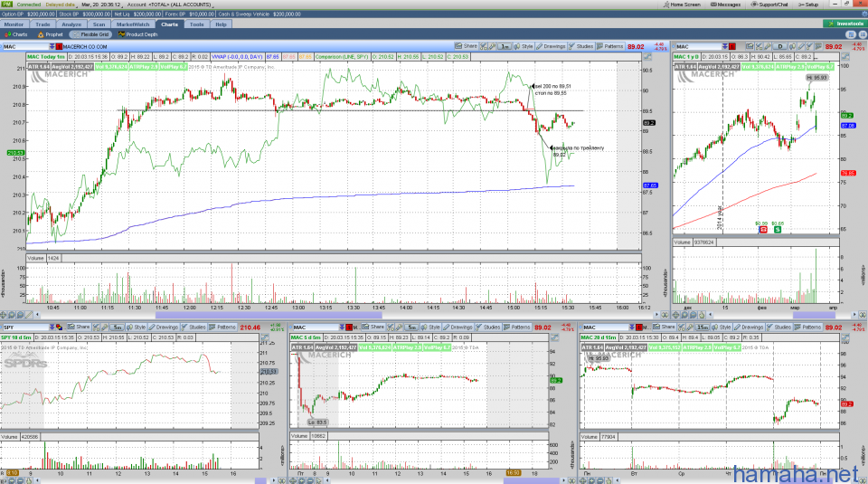Click the share icon on daily MAC chart

(749, 46)
